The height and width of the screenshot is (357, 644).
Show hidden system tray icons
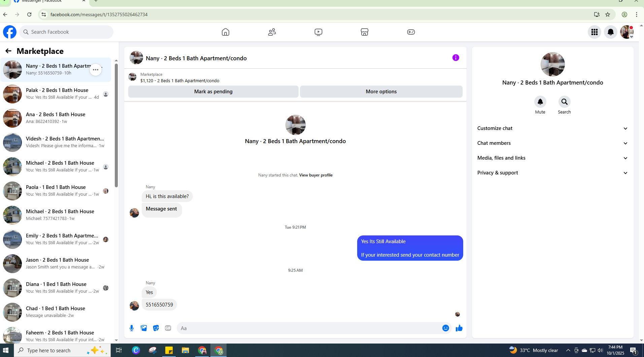(x=568, y=350)
